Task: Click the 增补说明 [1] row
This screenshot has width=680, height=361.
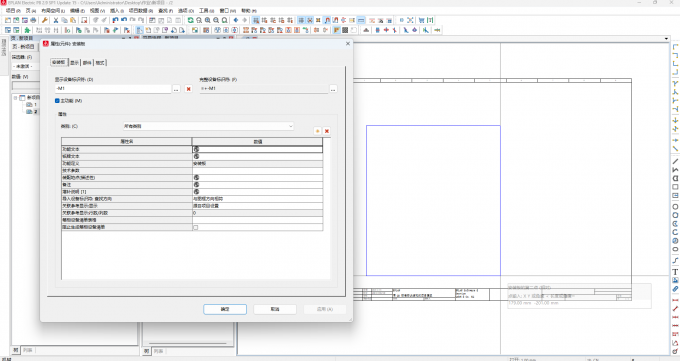Action: tap(192, 192)
